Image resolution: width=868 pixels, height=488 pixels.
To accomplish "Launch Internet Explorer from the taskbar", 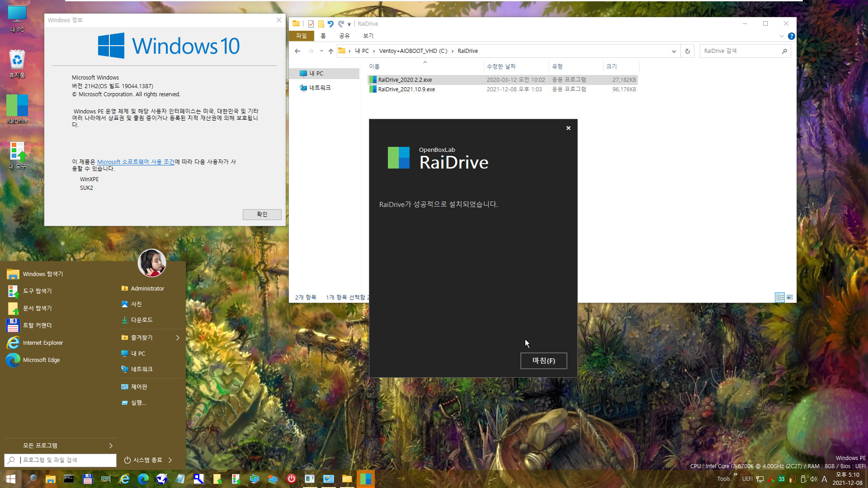I will pos(124,479).
